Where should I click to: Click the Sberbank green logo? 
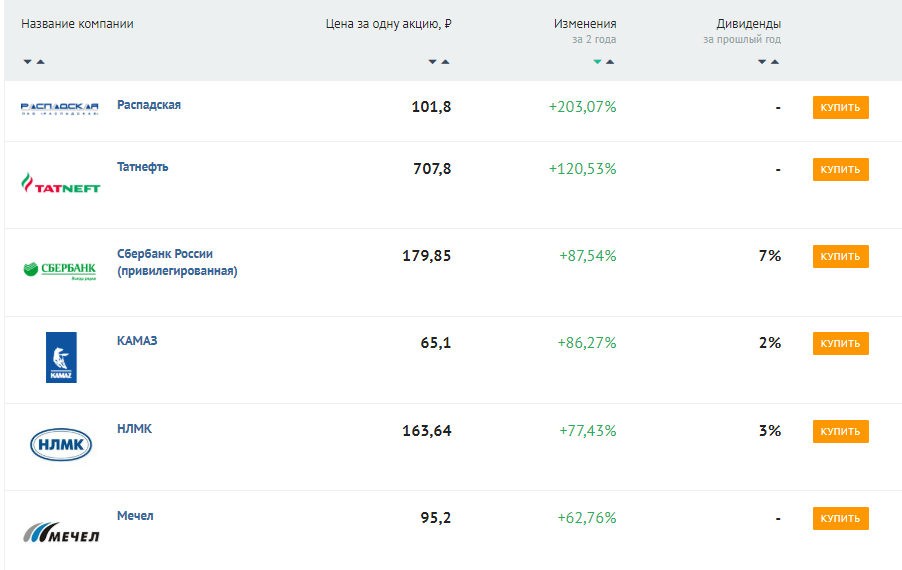click(x=60, y=269)
